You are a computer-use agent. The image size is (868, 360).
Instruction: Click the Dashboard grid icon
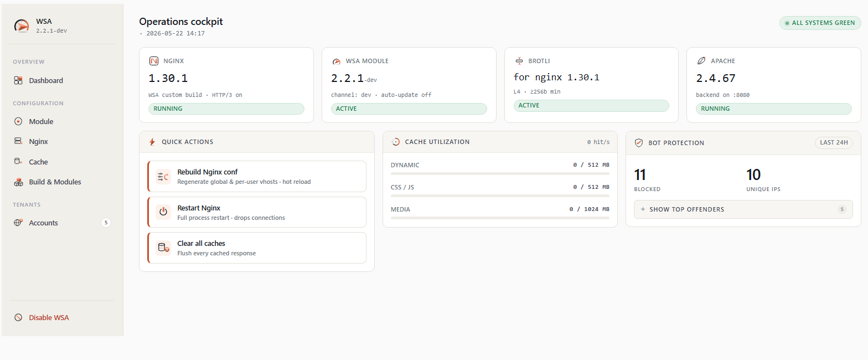pyautogui.click(x=18, y=80)
